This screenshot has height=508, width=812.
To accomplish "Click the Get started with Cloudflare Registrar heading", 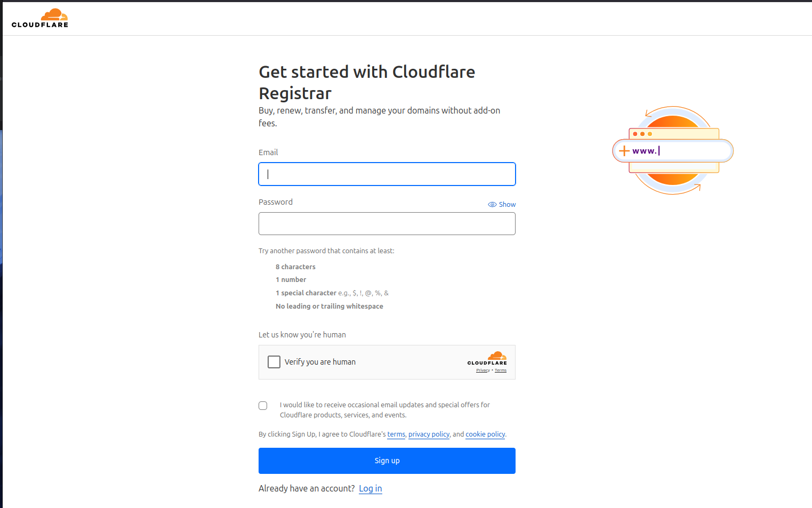I will 367,82.
